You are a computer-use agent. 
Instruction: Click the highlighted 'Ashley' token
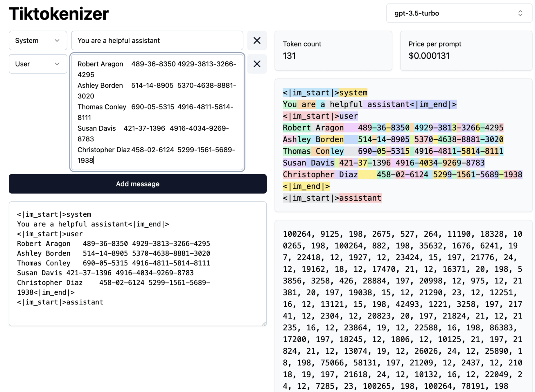(x=297, y=139)
